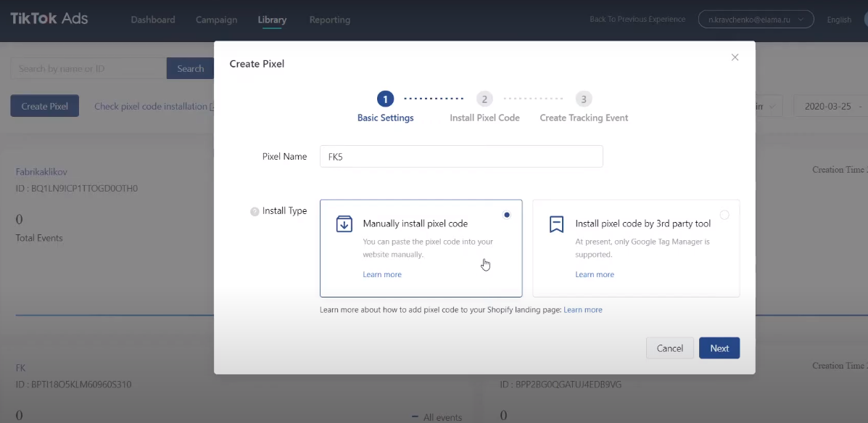Click the TikTok Ads logo
This screenshot has height=423, width=868.
click(49, 19)
